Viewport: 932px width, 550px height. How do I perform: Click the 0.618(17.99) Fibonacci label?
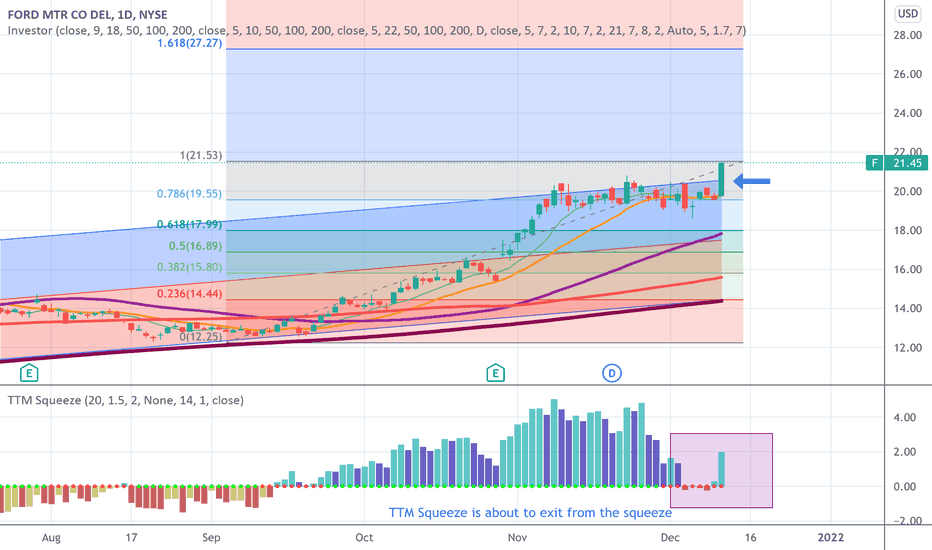point(189,225)
